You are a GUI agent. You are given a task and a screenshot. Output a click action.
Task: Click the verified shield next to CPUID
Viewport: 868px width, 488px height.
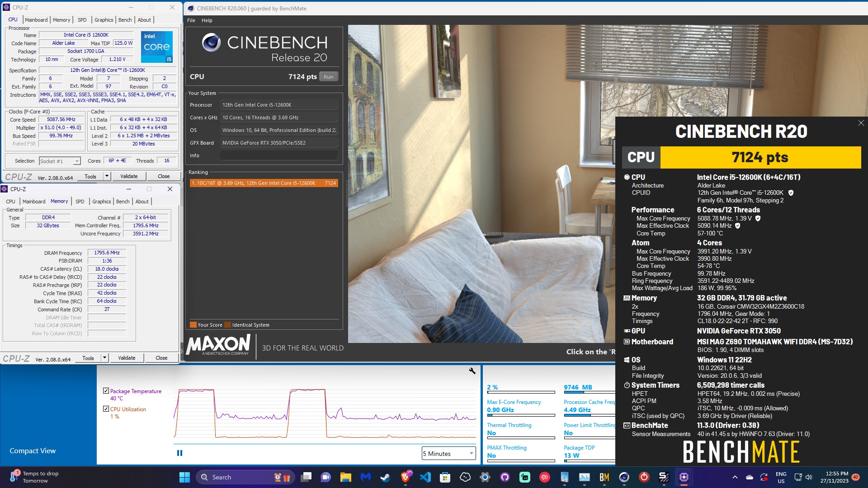coord(791,193)
